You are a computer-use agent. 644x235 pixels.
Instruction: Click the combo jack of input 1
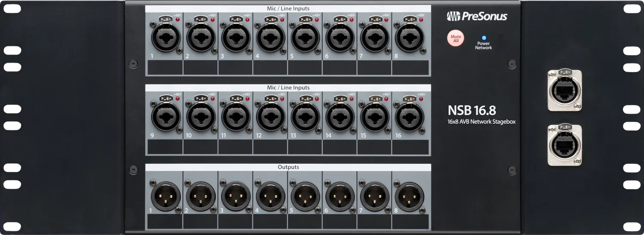click(166, 37)
